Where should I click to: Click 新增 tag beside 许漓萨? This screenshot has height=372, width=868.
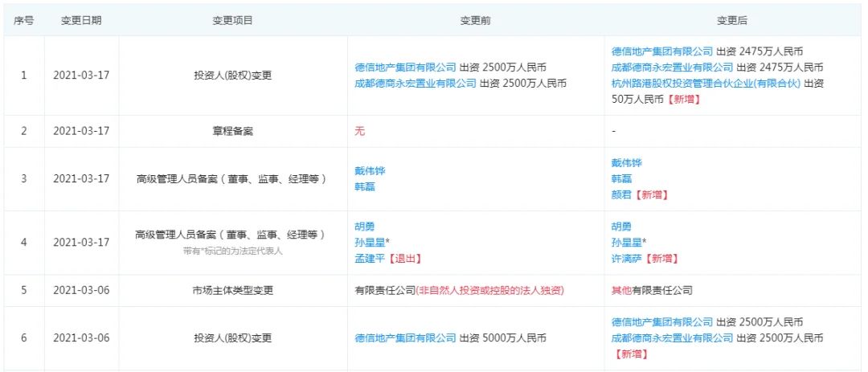[x=661, y=259]
